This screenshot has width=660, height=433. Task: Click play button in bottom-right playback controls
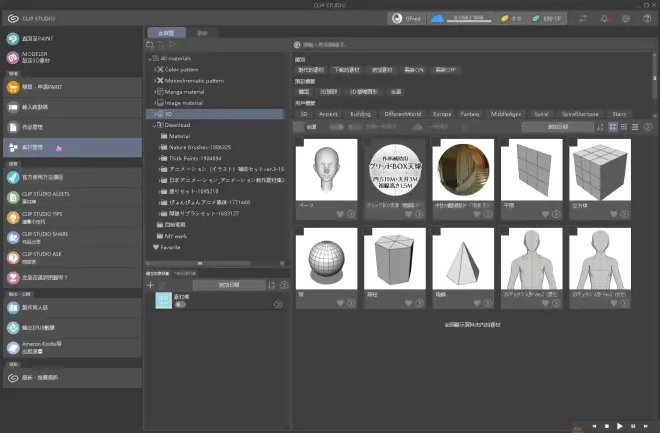(620, 426)
